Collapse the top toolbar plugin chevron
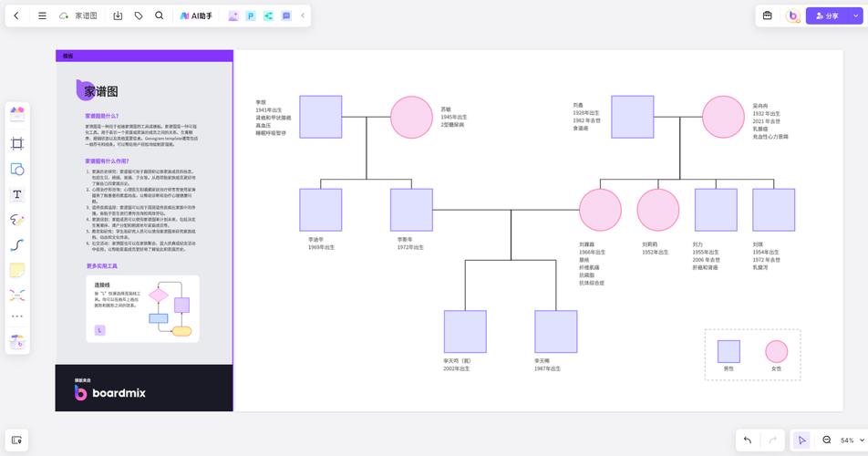 click(x=303, y=16)
